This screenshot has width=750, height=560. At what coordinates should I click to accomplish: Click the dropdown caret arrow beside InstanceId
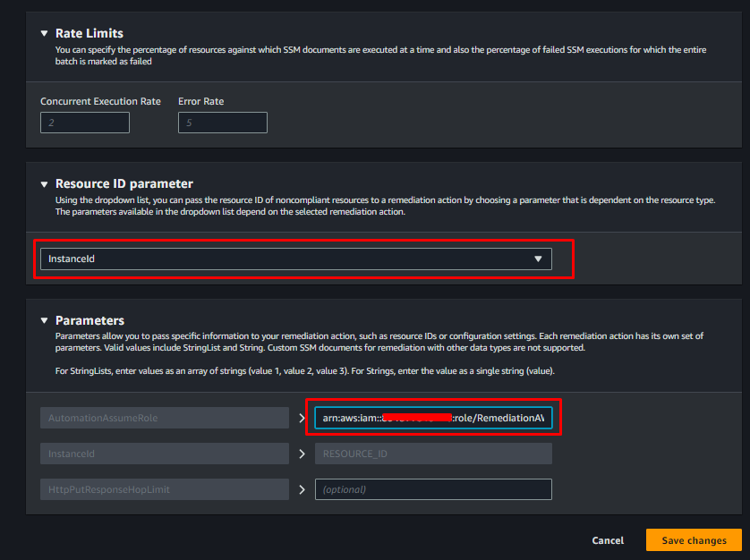tap(538, 259)
